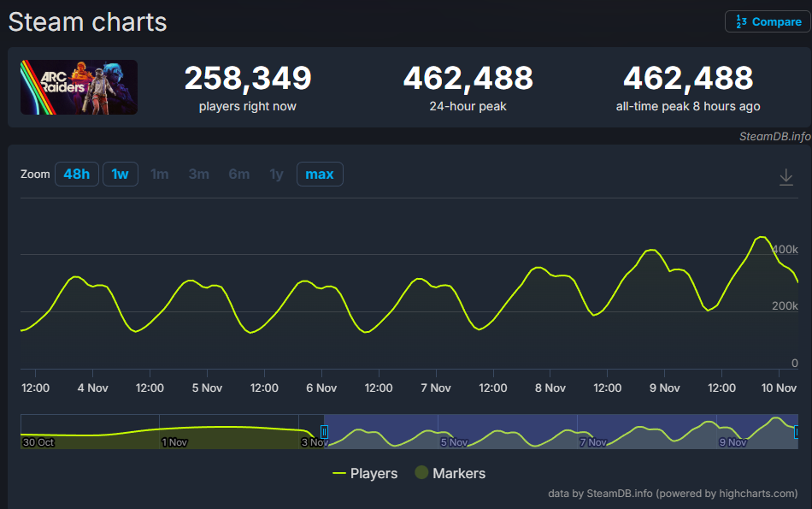Image resolution: width=812 pixels, height=509 pixels.
Task: Click the Compare button
Action: pos(768,21)
